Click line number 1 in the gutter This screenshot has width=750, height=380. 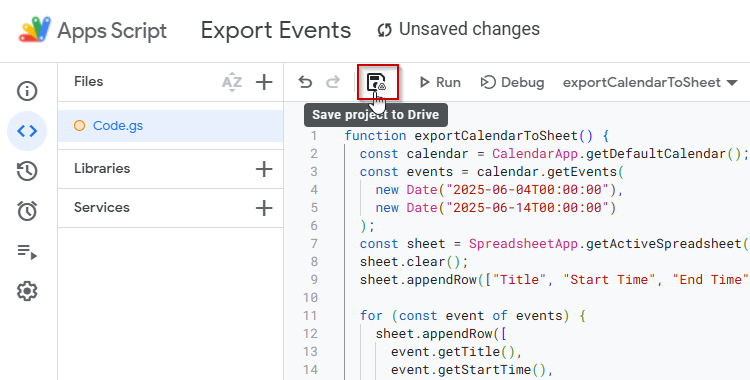[x=313, y=136]
